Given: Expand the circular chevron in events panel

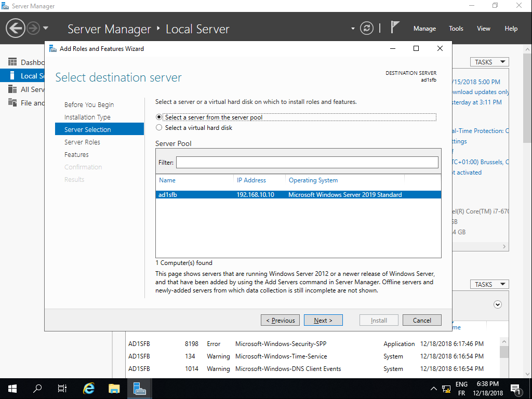Looking at the screenshot, I should coord(498,304).
